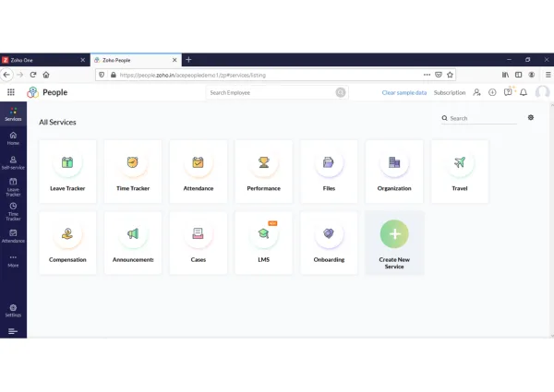Open the Files service card

pos(329,172)
